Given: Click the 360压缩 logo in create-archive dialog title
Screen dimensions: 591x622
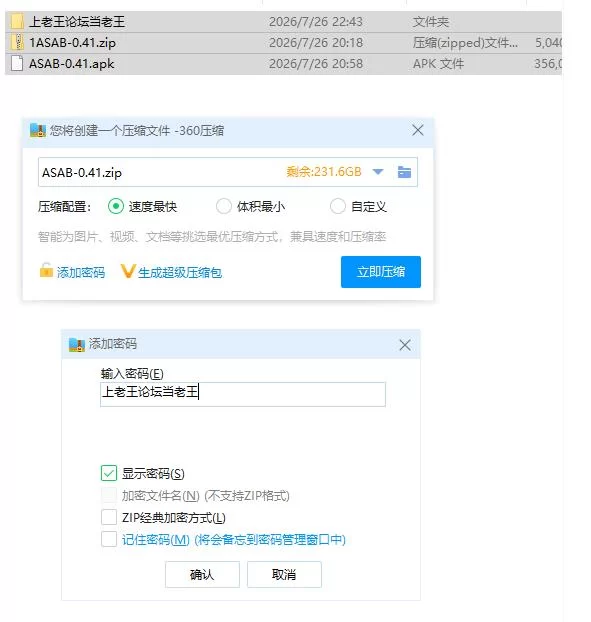Looking at the screenshot, I should pyautogui.click(x=38, y=130).
